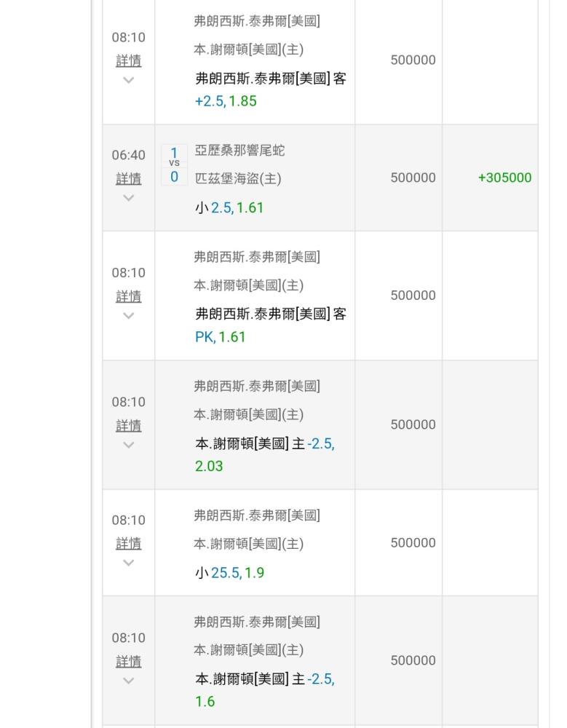Expand chevron in the 06:40 匹茲堡海盜 row

(129, 198)
